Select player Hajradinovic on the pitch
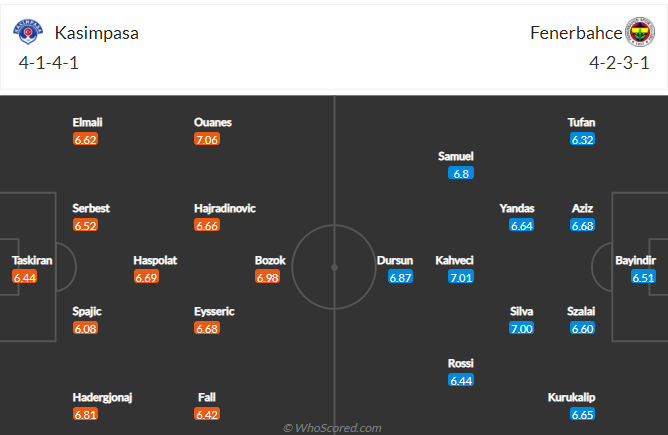 click(225, 208)
